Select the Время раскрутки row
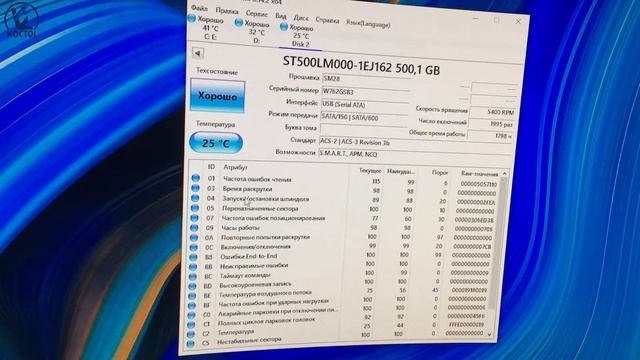This screenshot has height=360, width=640. (x=344, y=190)
